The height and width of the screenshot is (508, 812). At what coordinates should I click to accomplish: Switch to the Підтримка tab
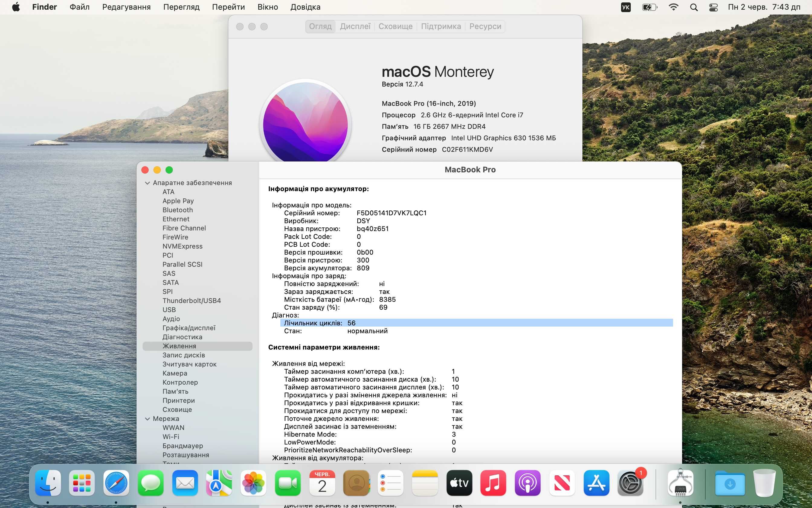[x=441, y=26]
